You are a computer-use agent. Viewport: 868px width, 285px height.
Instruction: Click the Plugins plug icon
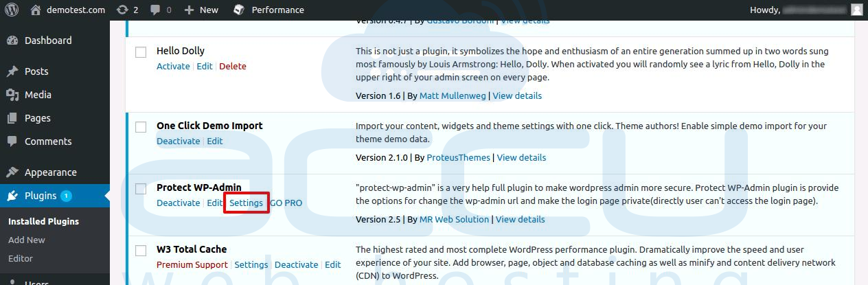click(12, 196)
